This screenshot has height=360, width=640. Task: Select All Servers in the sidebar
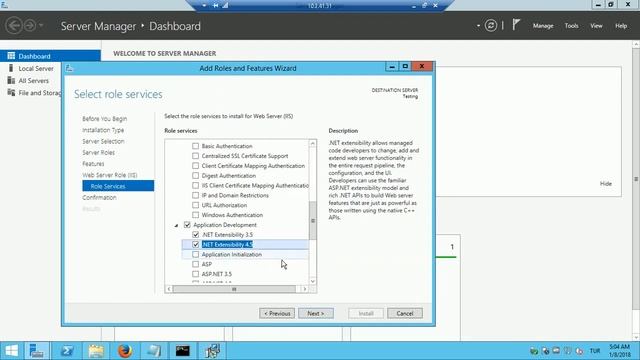33,81
